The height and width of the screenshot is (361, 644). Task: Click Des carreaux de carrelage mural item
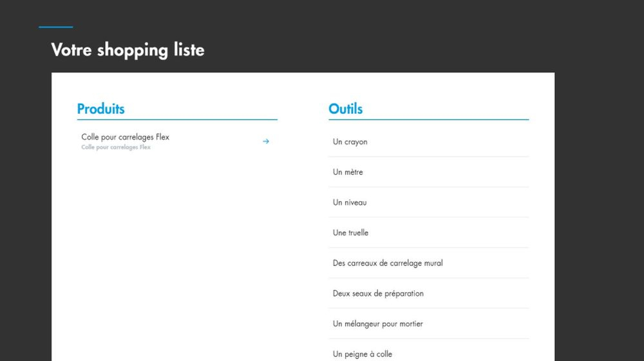pyautogui.click(x=388, y=263)
